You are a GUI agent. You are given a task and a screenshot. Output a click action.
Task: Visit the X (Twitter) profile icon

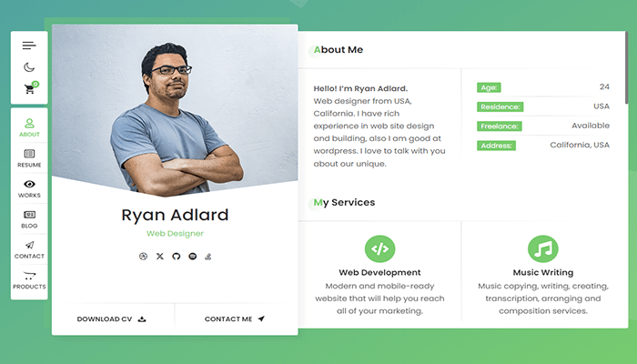[160, 257]
